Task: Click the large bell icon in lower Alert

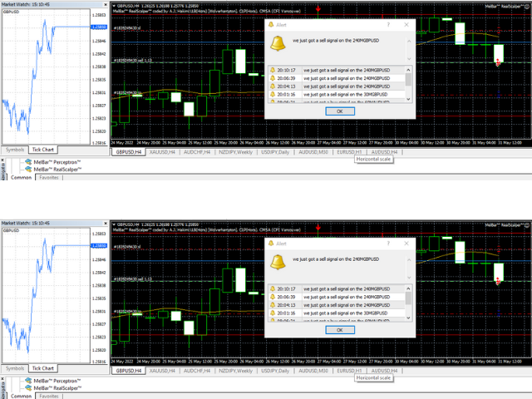Action: pyautogui.click(x=278, y=263)
